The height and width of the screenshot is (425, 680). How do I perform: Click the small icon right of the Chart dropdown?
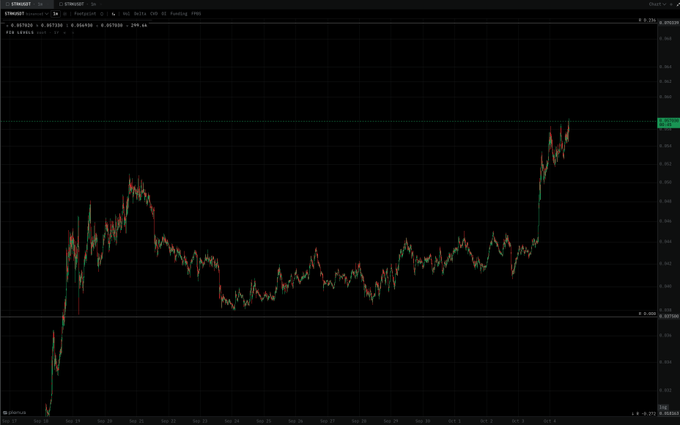coord(671,4)
